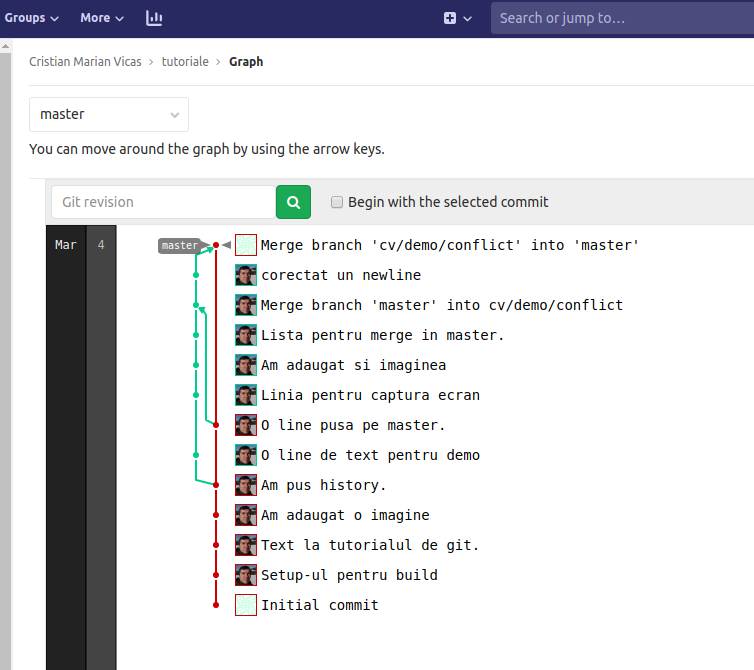
Task: Open the plus new item dropdown
Action: [457, 18]
